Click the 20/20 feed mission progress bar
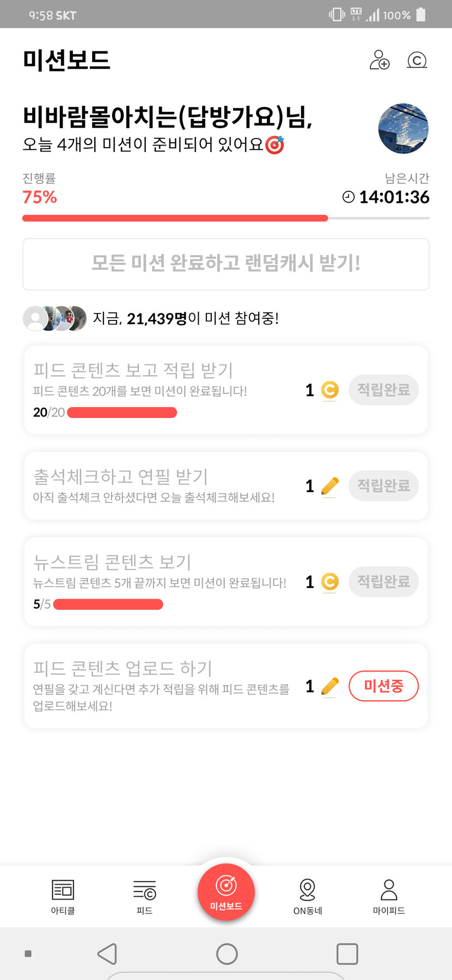The height and width of the screenshot is (980, 452). click(122, 413)
